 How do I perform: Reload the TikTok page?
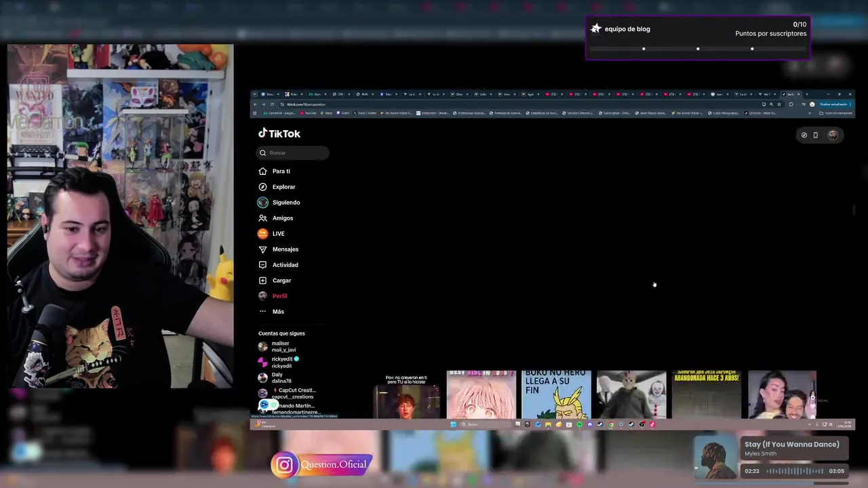pyautogui.click(x=272, y=104)
